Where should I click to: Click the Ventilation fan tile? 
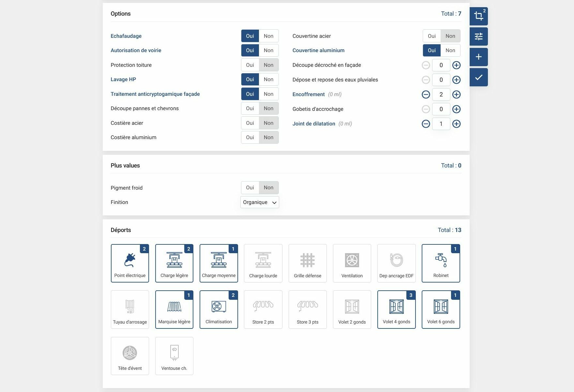coord(352,263)
